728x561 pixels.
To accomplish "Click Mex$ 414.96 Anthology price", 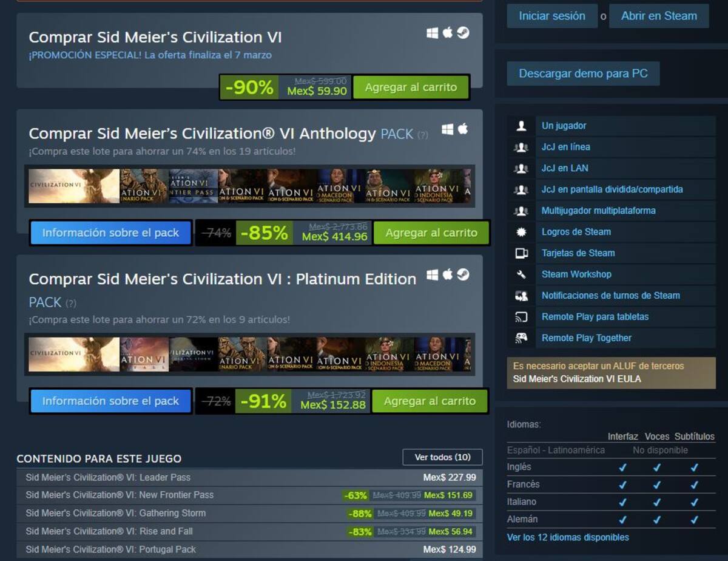I will 335,237.
